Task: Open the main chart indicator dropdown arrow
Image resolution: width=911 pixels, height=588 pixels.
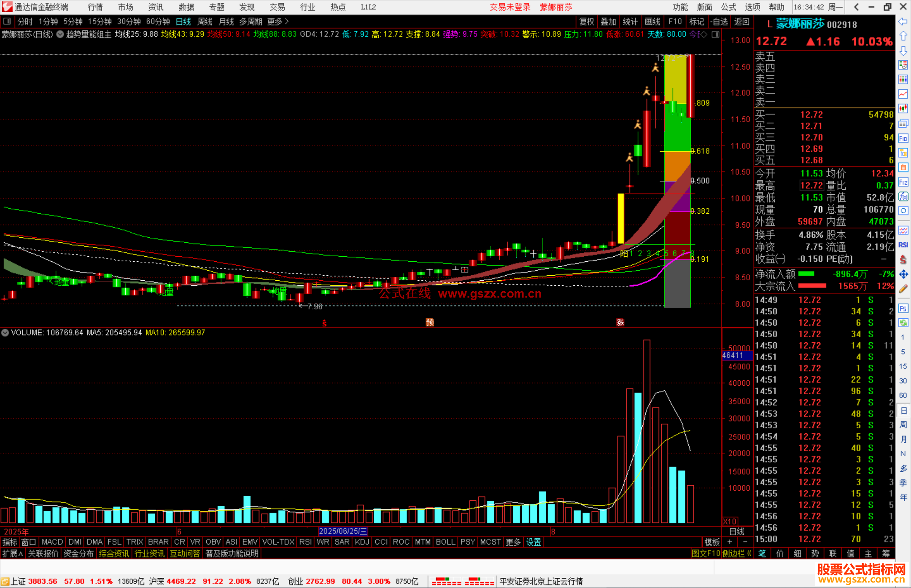Action: [60, 35]
